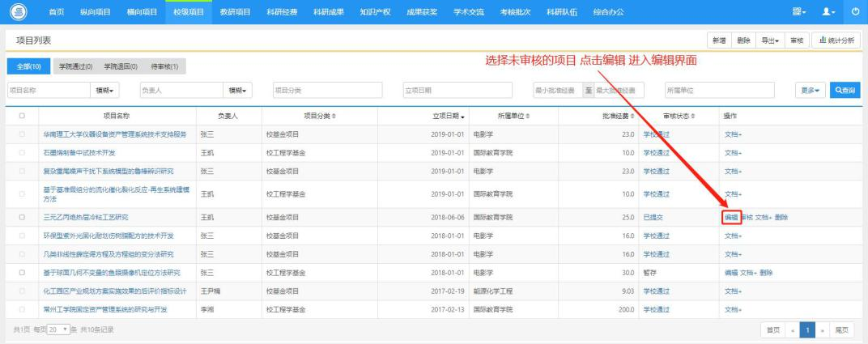Toggle the select-all header checkbox

click(x=22, y=116)
